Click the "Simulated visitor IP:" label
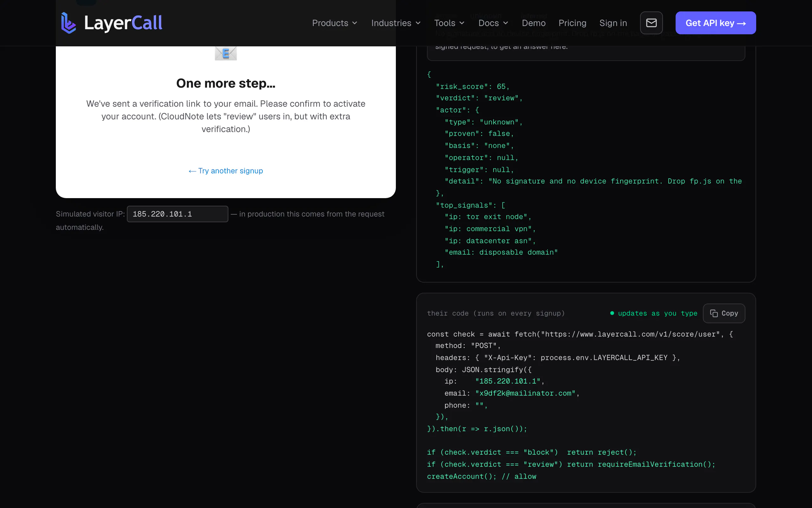This screenshot has width=812, height=508. pos(90,214)
